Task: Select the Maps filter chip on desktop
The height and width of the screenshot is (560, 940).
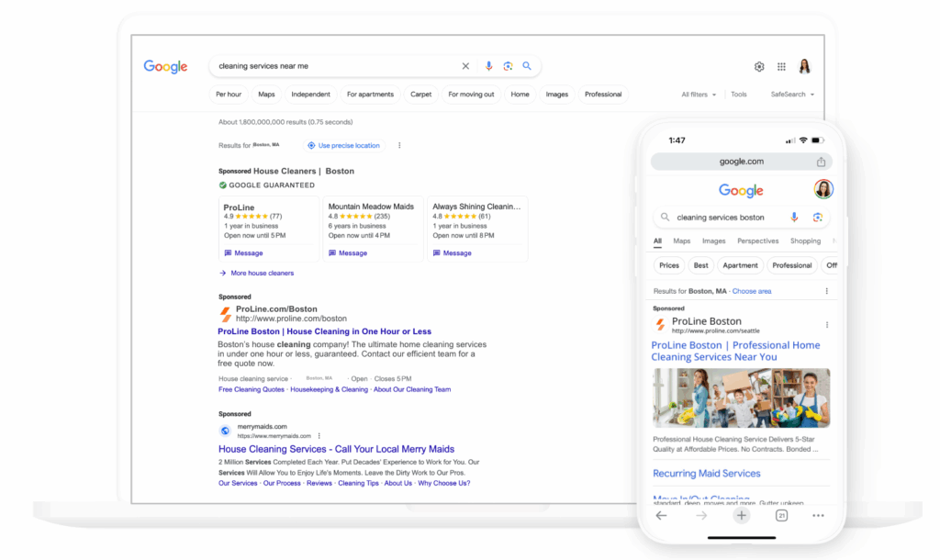Action: (266, 95)
